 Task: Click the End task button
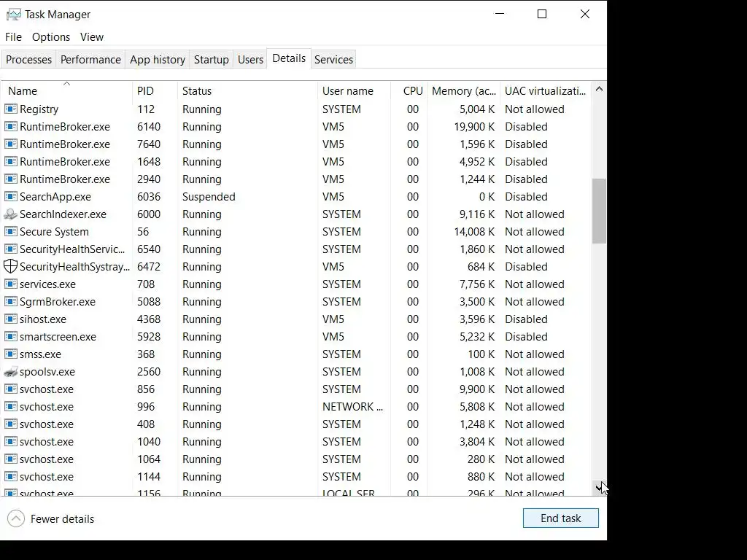tap(561, 518)
